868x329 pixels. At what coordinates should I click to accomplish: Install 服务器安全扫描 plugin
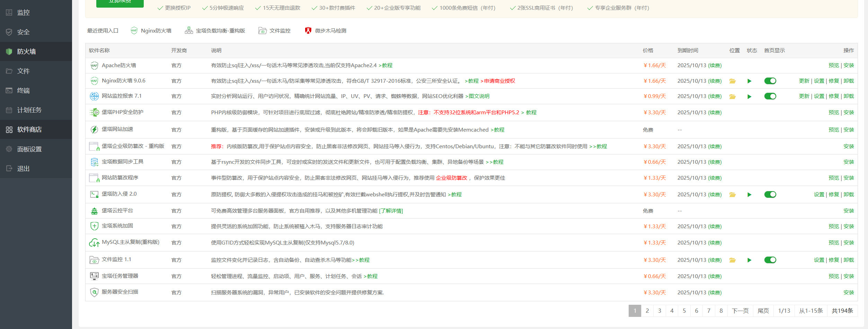point(849,293)
